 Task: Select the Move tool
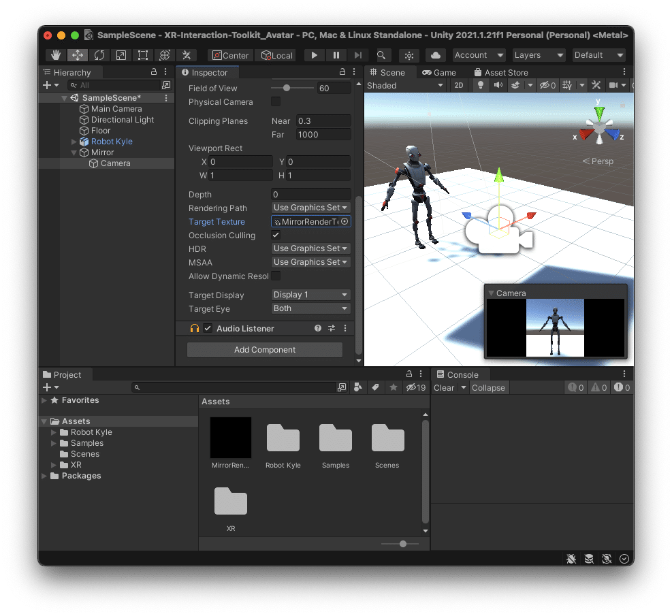78,55
